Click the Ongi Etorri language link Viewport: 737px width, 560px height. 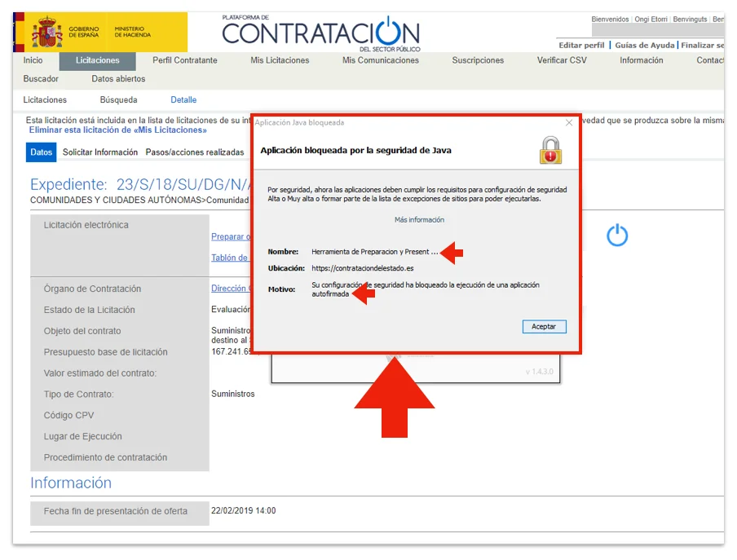[x=651, y=20]
